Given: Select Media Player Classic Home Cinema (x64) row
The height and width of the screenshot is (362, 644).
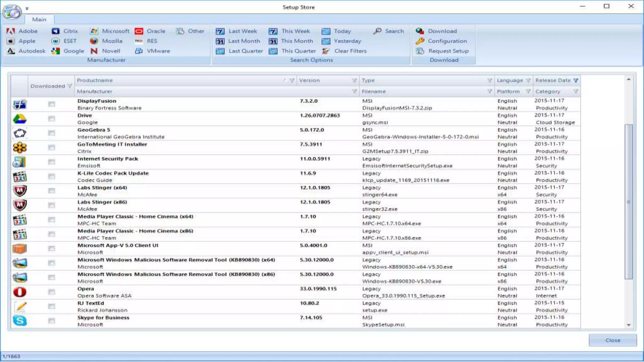Looking at the screenshot, I should (x=296, y=220).
